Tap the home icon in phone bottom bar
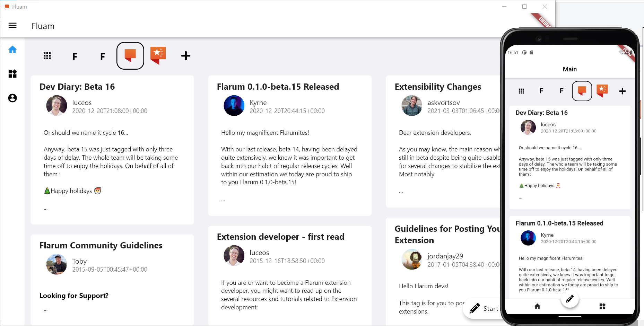Image resolution: width=644 pixels, height=326 pixels. point(537,306)
